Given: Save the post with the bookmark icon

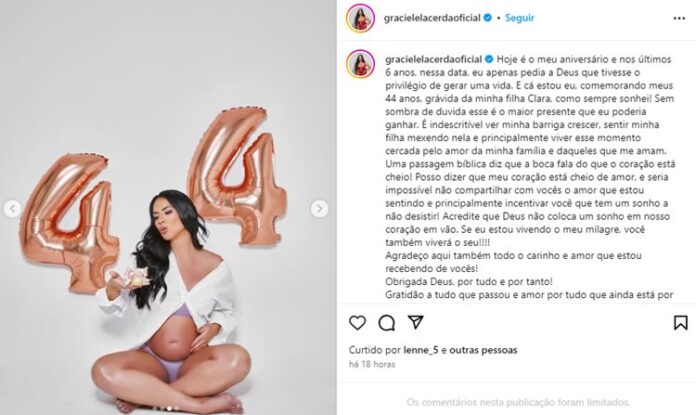Looking at the screenshot, I should pyautogui.click(x=680, y=323).
